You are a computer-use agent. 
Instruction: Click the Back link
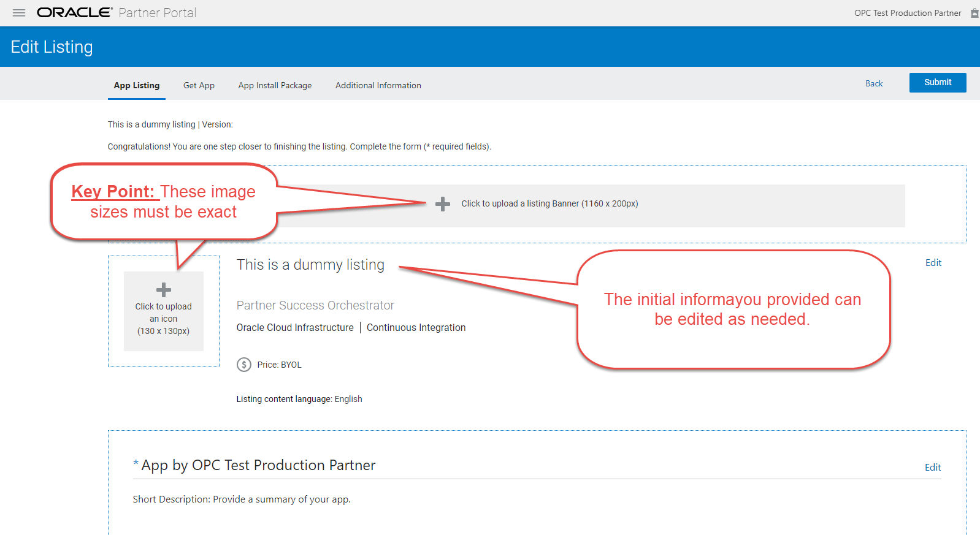[x=874, y=83]
